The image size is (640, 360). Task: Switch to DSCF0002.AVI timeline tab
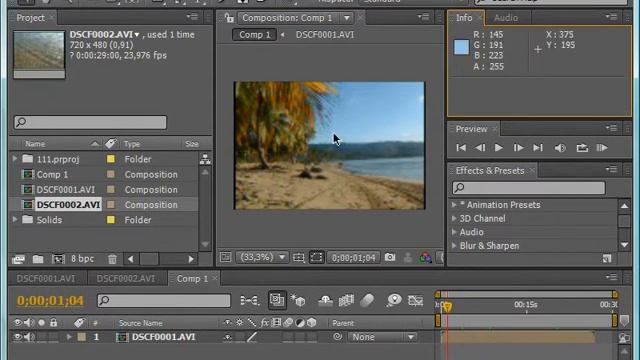pyautogui.click(x=126, y=279)
